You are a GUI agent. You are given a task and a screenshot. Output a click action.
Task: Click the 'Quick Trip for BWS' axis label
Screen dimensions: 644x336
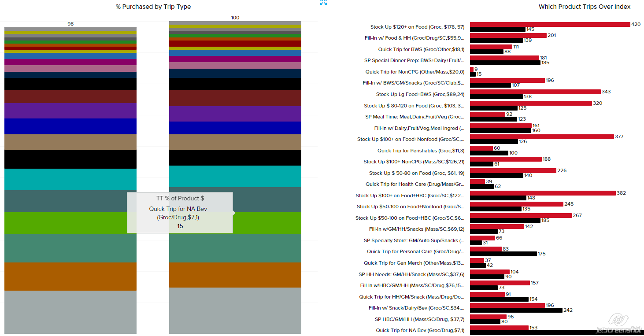point(421,49)
